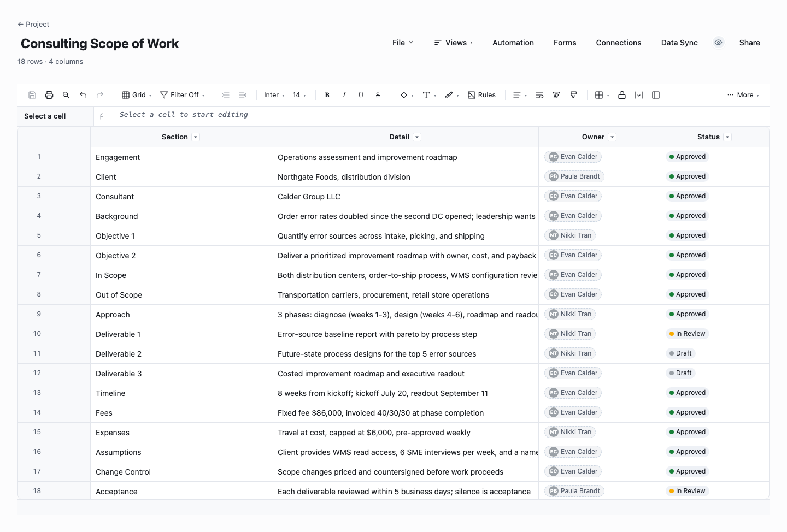The height and width of the screenshot is (532, 787).
Task: Open the text alignment dropdown
Action: [x=520, y=95]
